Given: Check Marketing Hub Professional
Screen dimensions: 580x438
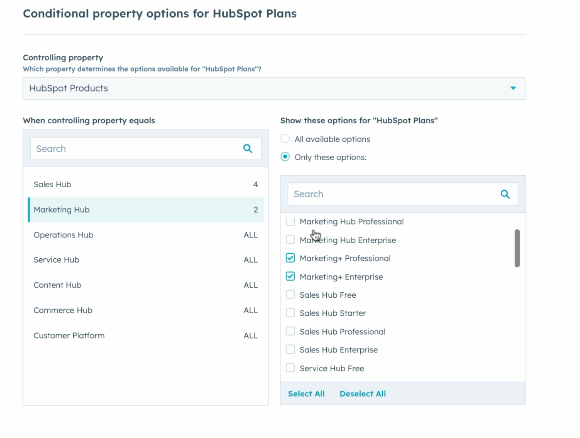Looking at the screenshot, I should (290, 221).
